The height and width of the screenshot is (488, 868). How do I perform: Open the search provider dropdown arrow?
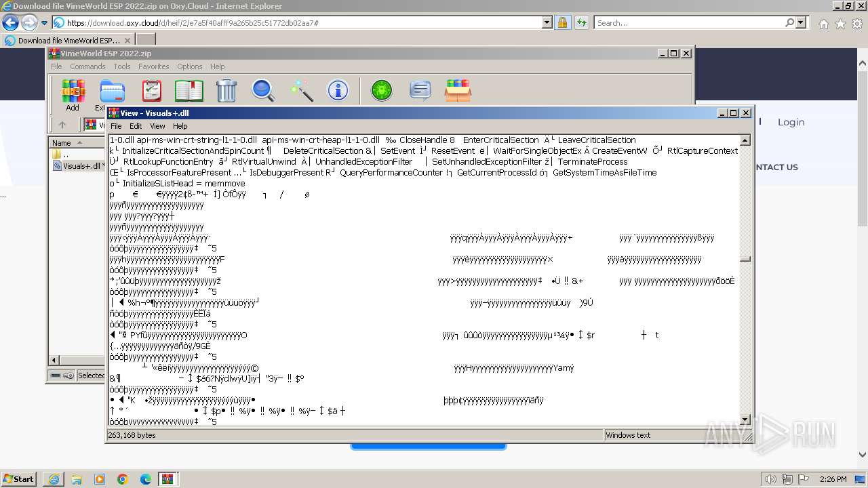pos(801,22)
